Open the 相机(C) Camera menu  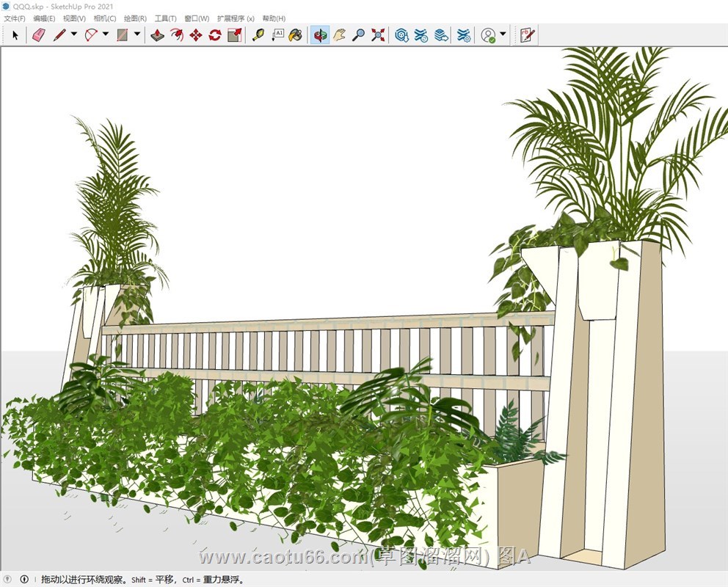[105, 18]
